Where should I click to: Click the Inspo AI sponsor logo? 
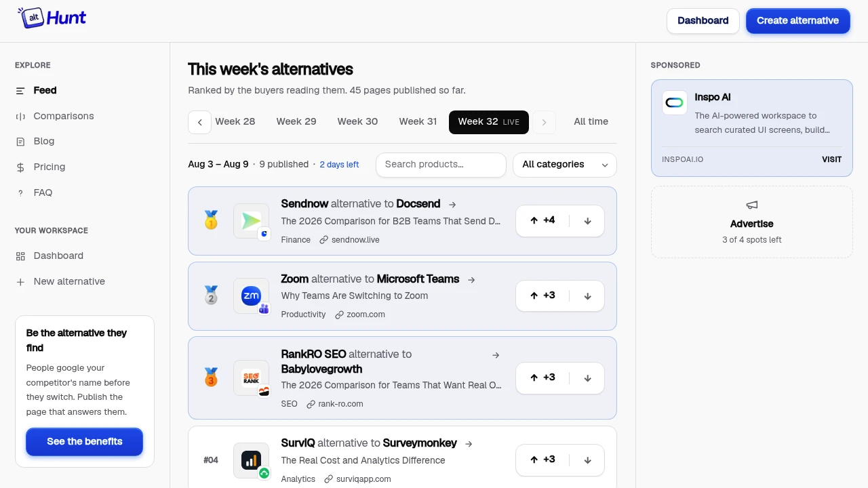click(675, 102)
